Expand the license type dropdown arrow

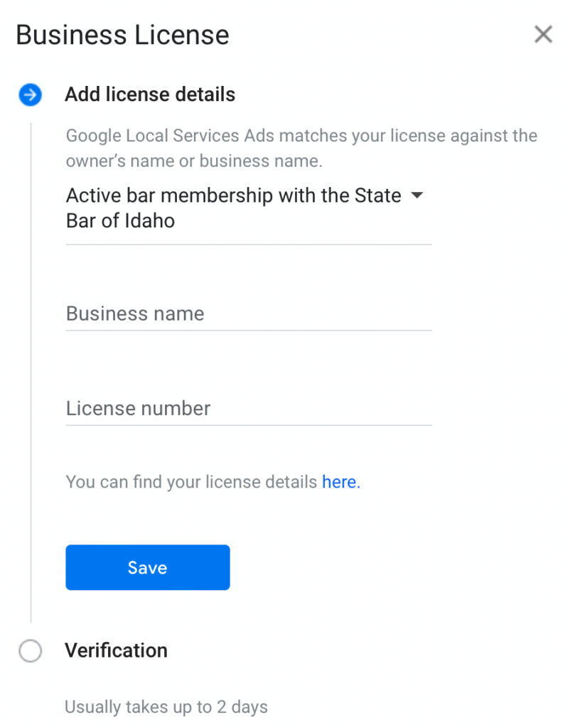(x=417, y=196)
